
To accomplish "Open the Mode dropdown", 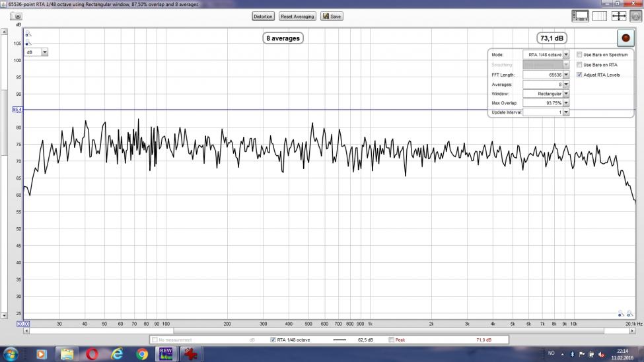I will [x=566, y=55].
